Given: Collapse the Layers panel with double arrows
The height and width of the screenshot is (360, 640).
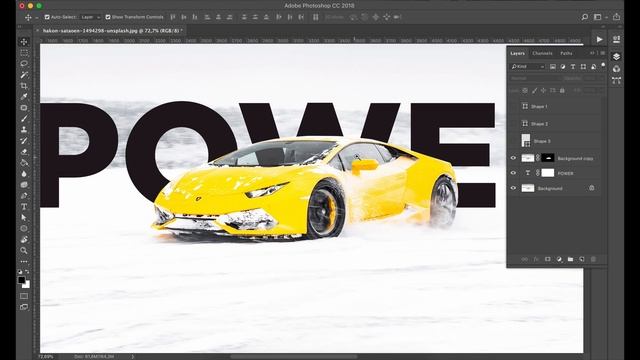Looking at the screenshot, I should click(592, 53).
